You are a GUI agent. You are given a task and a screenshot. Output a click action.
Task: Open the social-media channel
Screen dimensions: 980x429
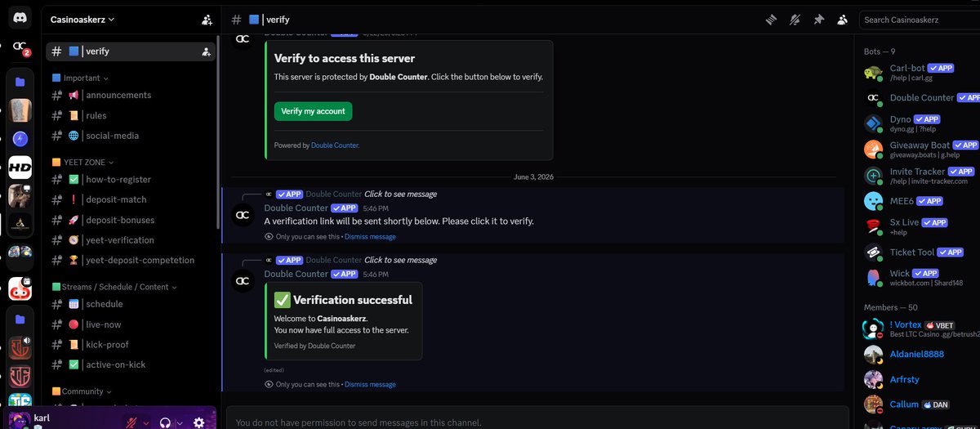pos(131,136)
